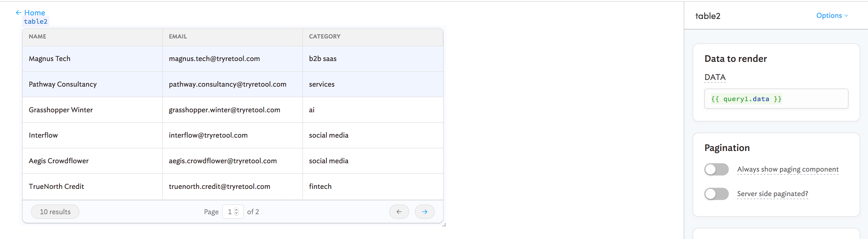Click the page number stepper arrows
The image size is (868, 239).
[237, 212]
